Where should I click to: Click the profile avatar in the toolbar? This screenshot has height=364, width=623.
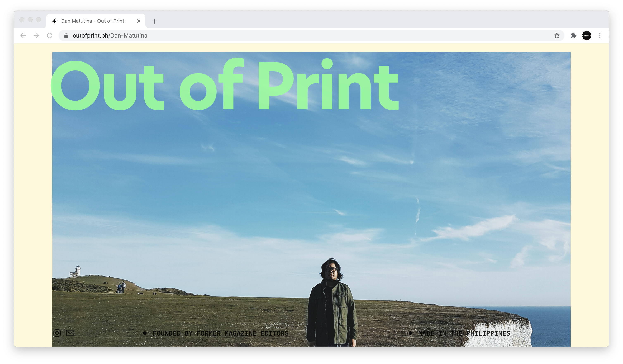click(586, 35)
